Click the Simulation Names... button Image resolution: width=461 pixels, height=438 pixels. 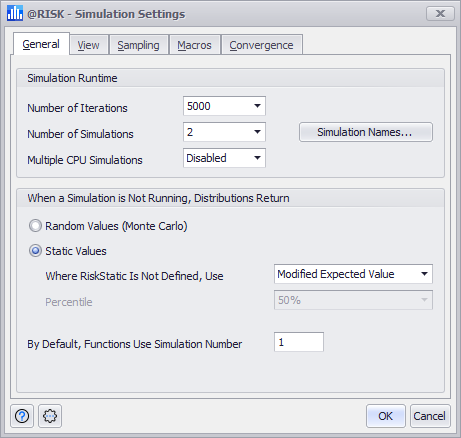click(366, 132)
